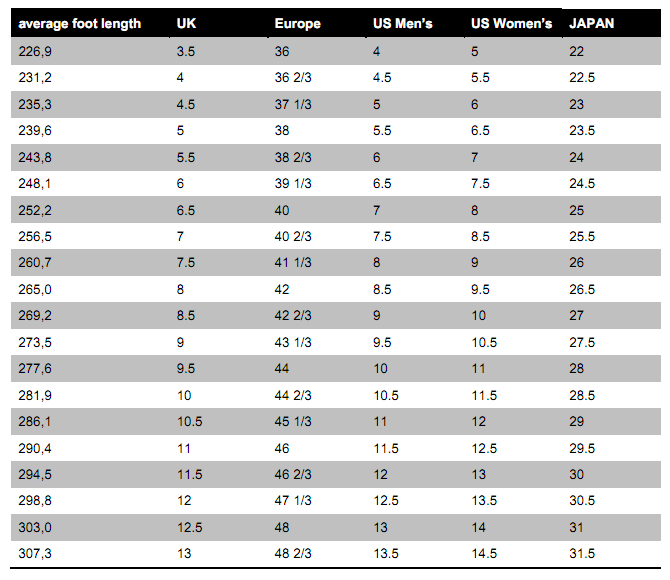The height and width of the screenshot is (580, 670).
Task: Click the 226,9 foot length cell
Action: click(35, 52)
